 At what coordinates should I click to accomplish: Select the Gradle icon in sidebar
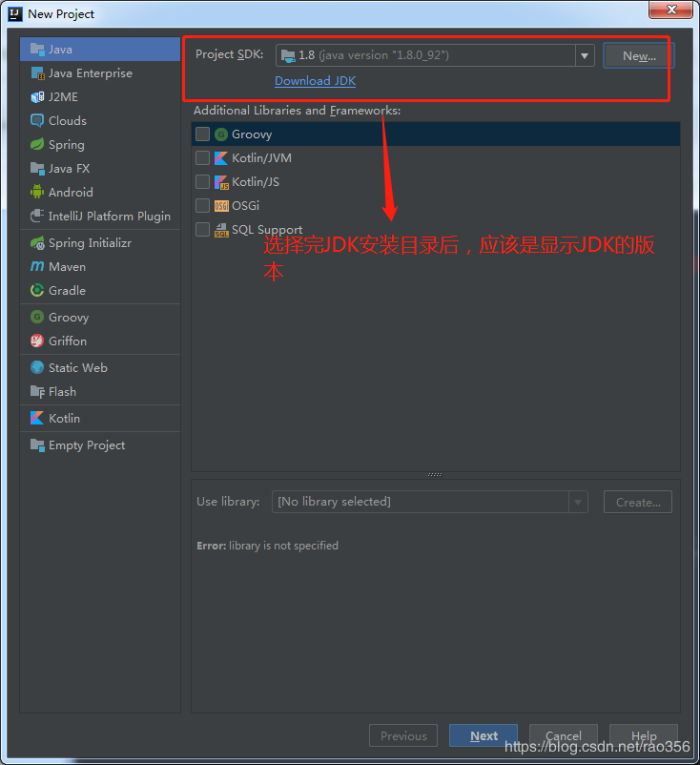(x=37, y=290)
